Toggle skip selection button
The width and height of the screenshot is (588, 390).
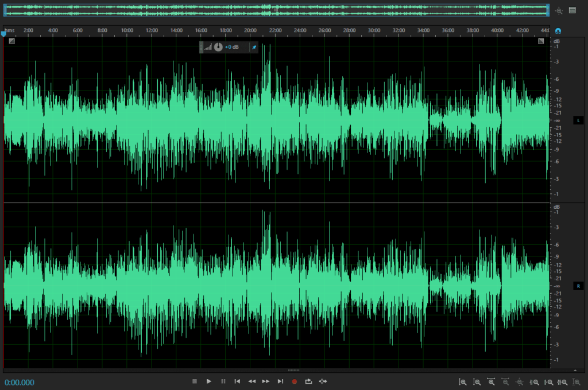point(323,381)
